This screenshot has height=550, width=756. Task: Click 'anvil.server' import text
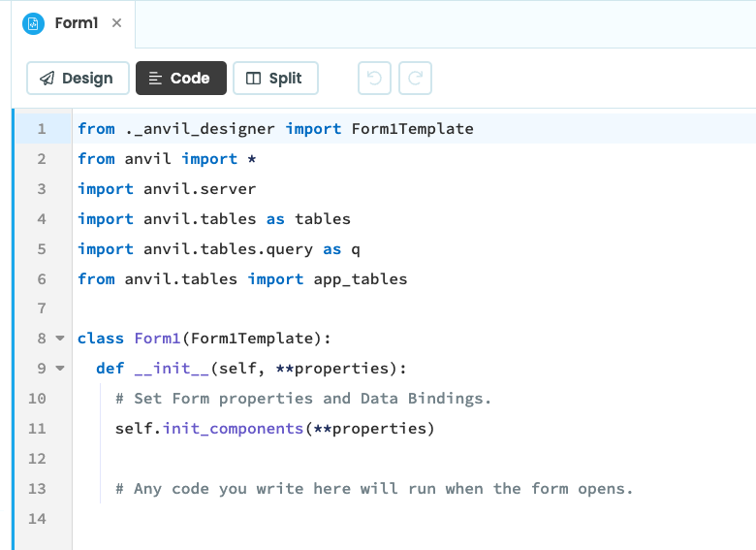(x=200, y=188)
